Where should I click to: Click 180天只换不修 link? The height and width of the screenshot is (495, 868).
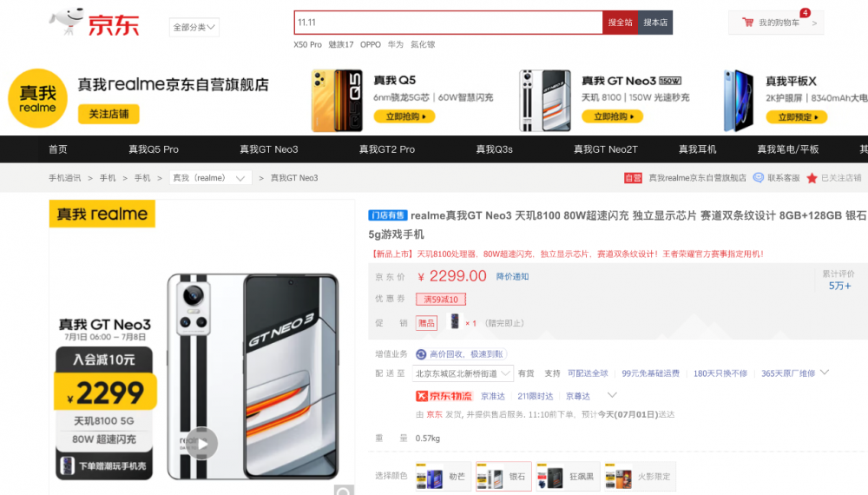tap(720, 373)
